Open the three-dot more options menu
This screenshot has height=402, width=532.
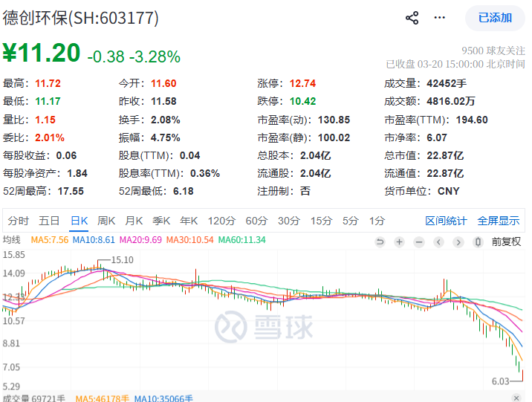[440, 18]
